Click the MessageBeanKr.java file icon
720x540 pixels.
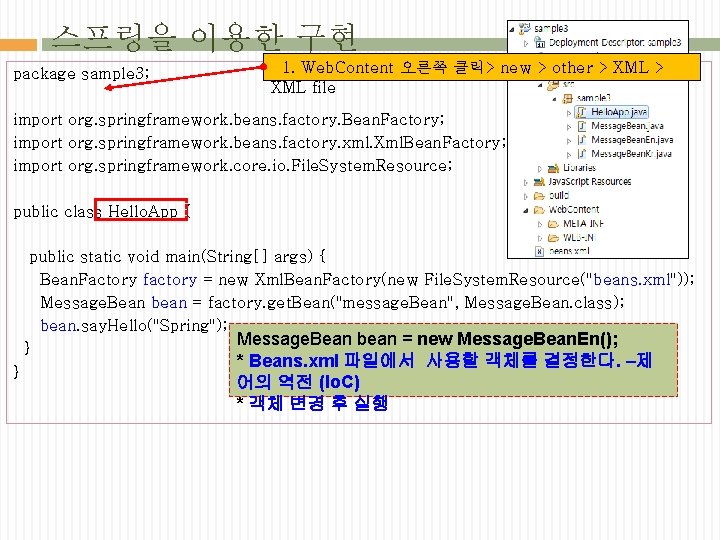(582, 154)
